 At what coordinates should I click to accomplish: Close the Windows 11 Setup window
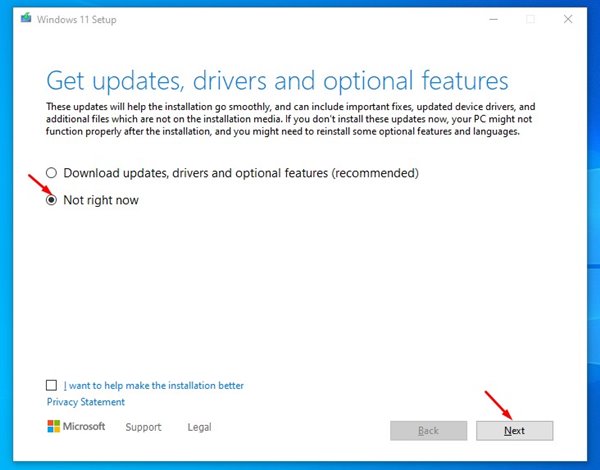pos(568,19)
